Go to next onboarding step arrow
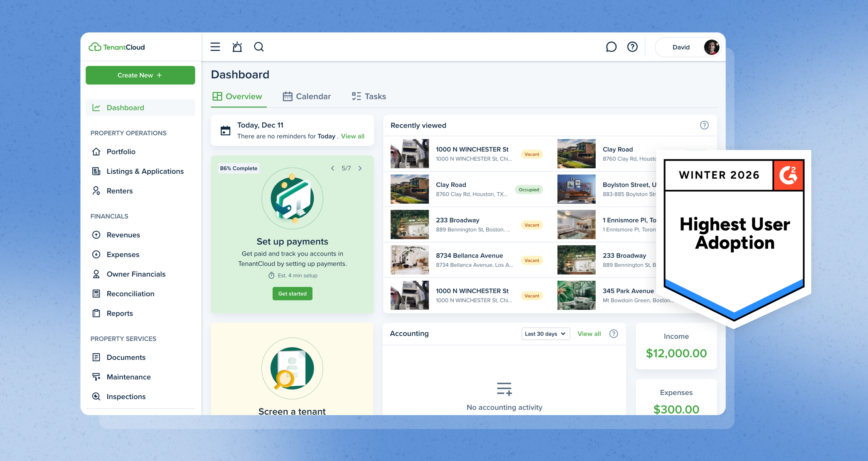The width and height of the screenshot is (868, 461). pos(360,168)
